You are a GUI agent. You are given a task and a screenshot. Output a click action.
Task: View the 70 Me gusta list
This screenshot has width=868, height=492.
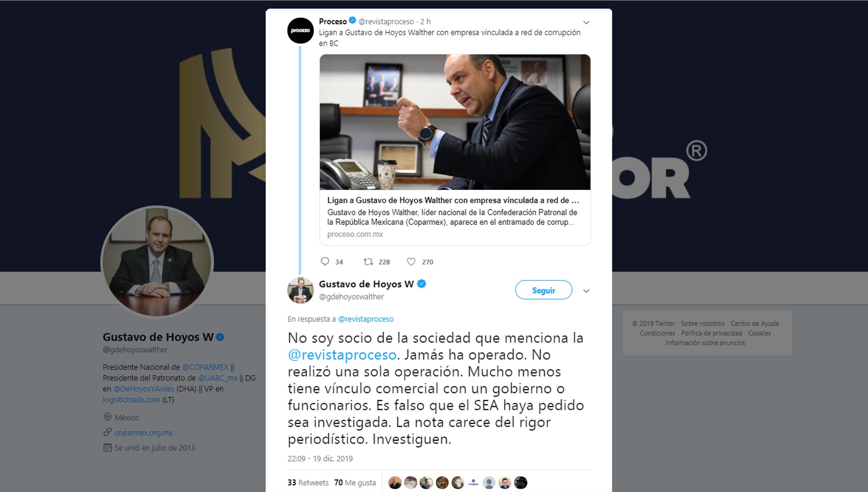355,482
